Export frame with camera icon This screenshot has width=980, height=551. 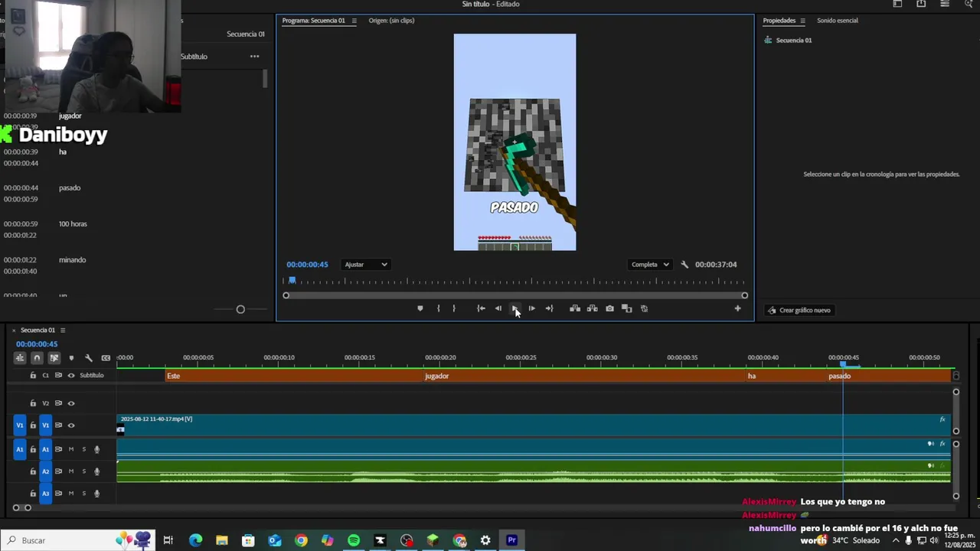pos(609,308)
